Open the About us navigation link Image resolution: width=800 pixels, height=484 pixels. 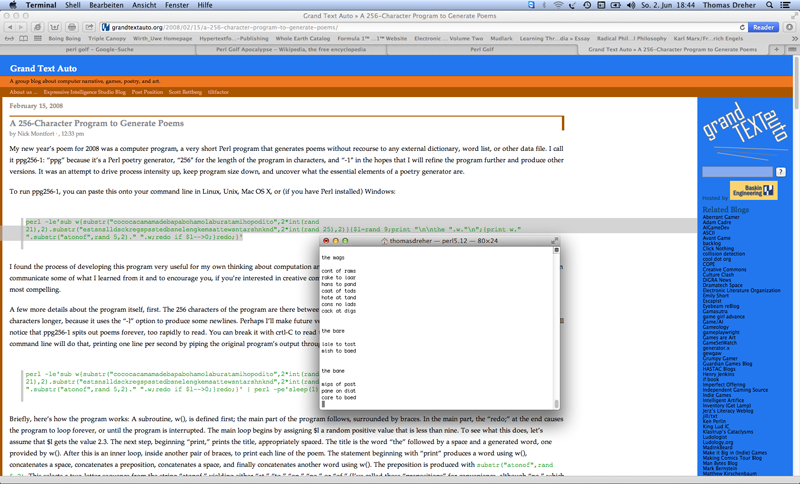pos(23,92)
